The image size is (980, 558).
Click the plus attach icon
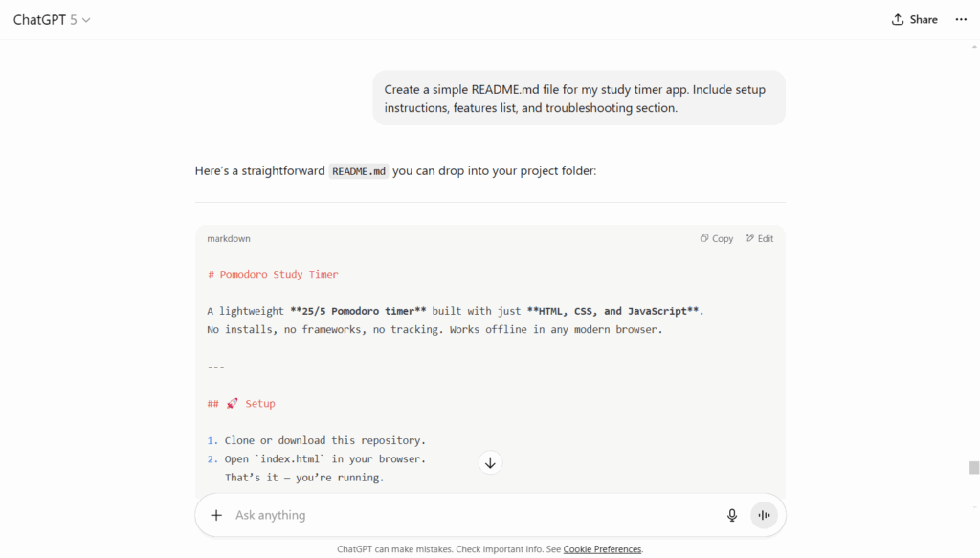(216, 515)
